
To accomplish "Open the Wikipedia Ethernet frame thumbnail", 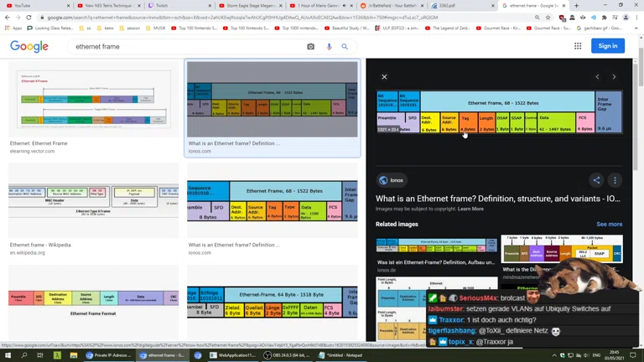I will click(94, 201).
